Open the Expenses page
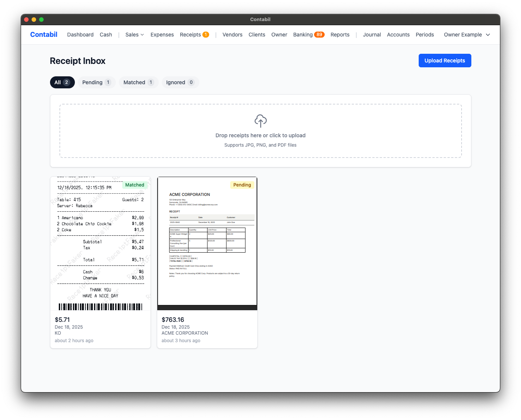This screenshot has height=420, width=521. point(162,35)
